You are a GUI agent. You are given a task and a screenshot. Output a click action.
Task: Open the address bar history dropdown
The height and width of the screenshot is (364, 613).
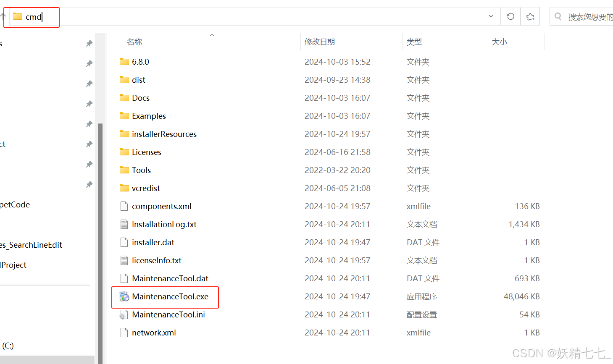(491, 16)
